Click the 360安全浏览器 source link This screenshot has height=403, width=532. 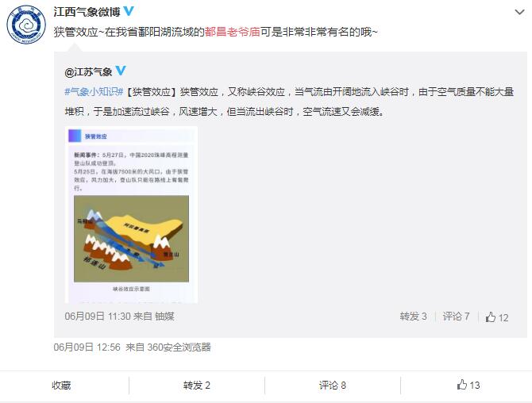[179, 347]
